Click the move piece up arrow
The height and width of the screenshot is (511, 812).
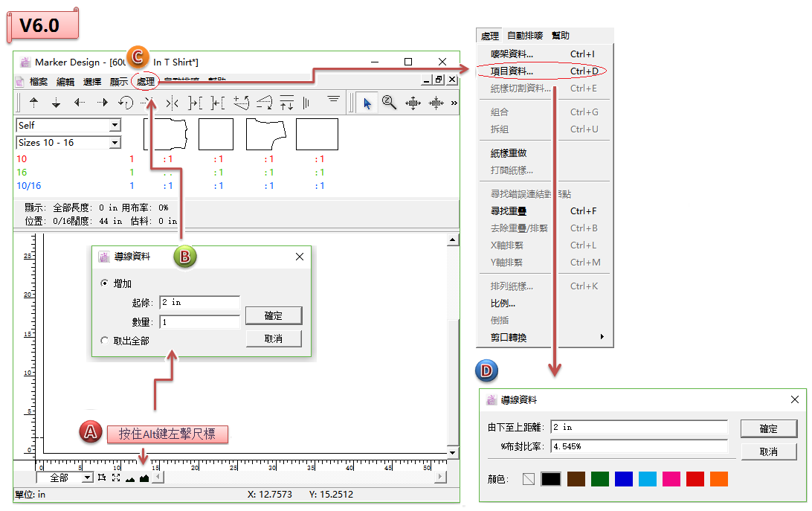[x=33, y=103]
